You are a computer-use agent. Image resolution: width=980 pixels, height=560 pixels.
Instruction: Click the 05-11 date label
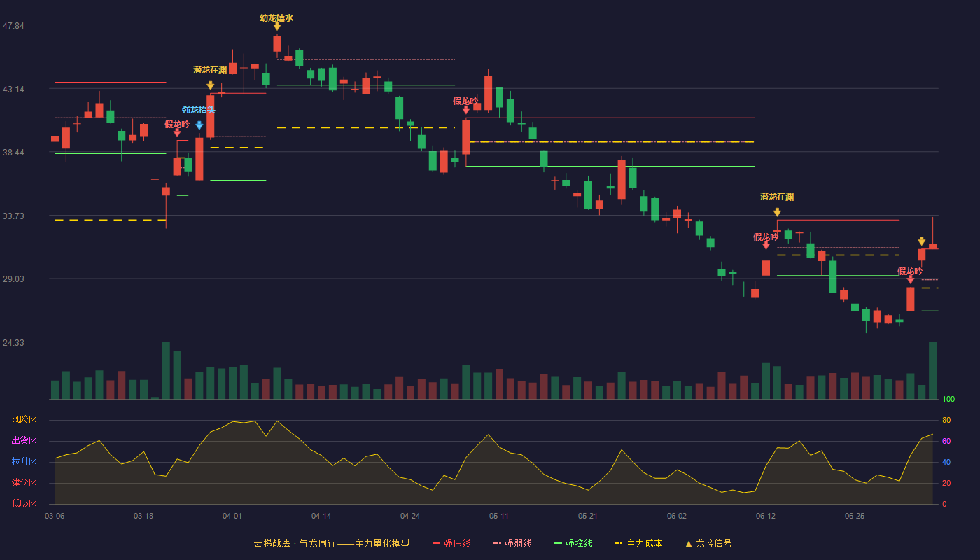pos(499,516)
